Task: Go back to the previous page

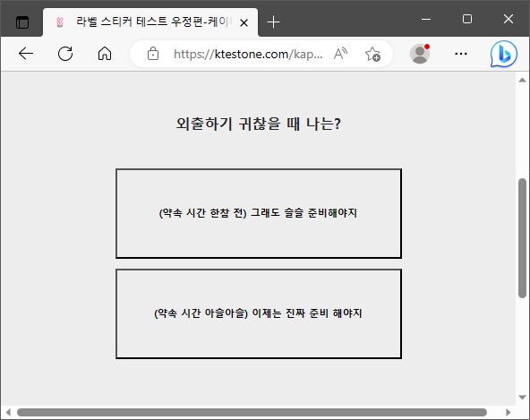Action: 26,54
